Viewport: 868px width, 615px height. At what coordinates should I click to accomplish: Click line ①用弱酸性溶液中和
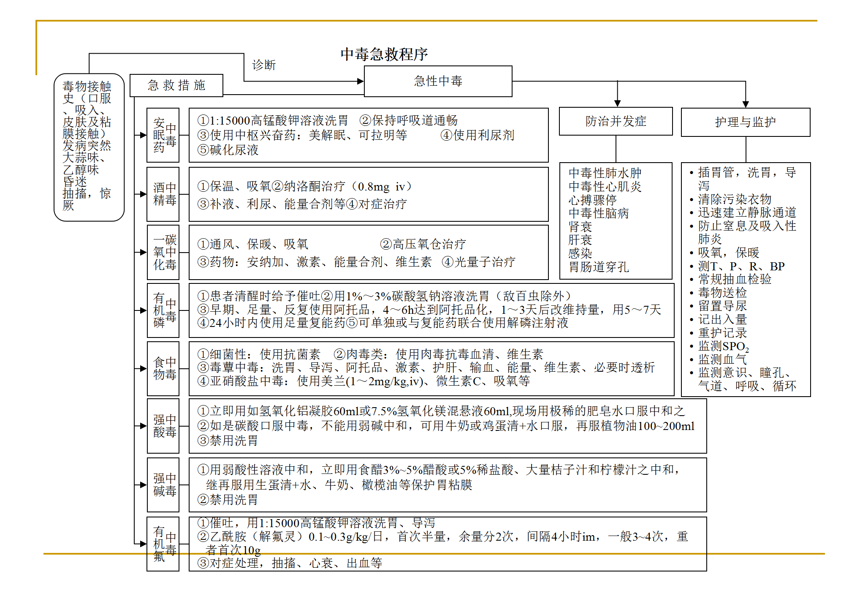click(439, 470)
